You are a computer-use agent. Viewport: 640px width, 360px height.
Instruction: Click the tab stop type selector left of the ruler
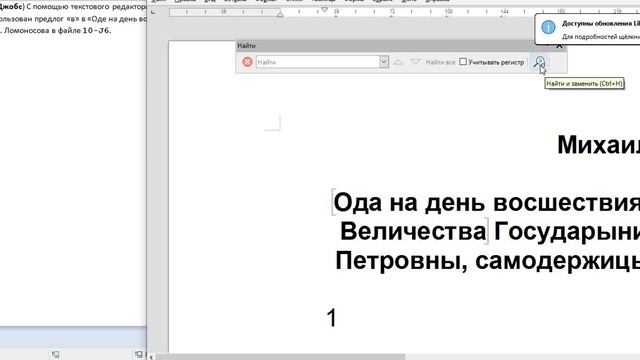[x=153, y=12]
